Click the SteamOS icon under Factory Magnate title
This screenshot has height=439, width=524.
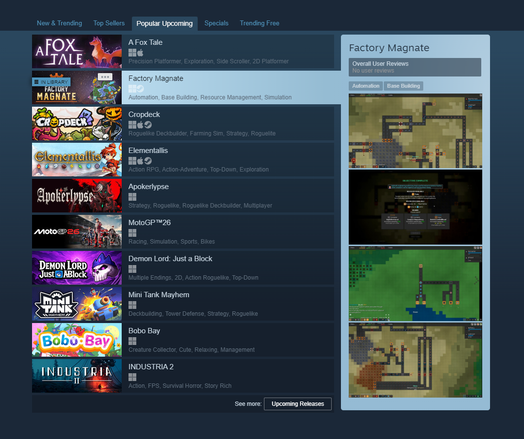click(140, 89)
